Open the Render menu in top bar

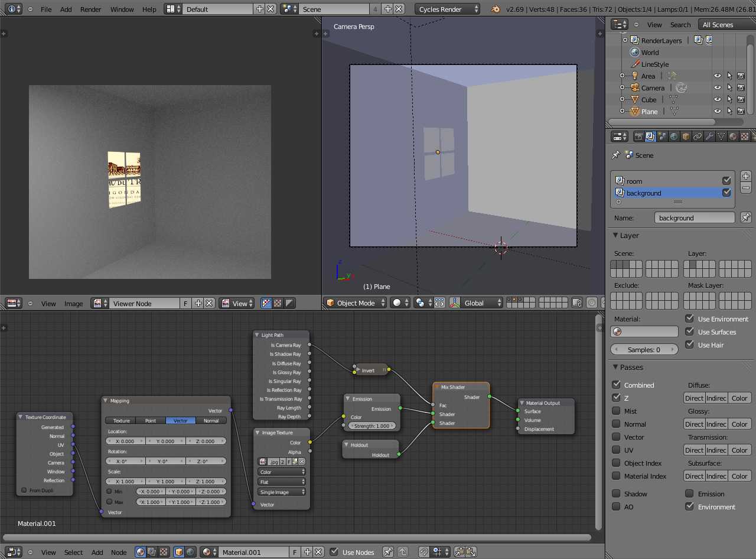pyautogui.click(x=90, y=9)
